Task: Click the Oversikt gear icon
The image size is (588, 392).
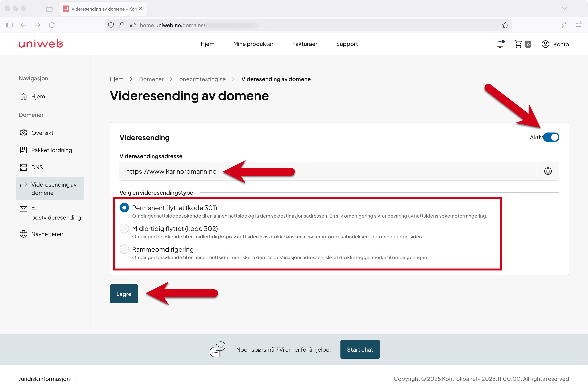Action: (x=24, y=133)
